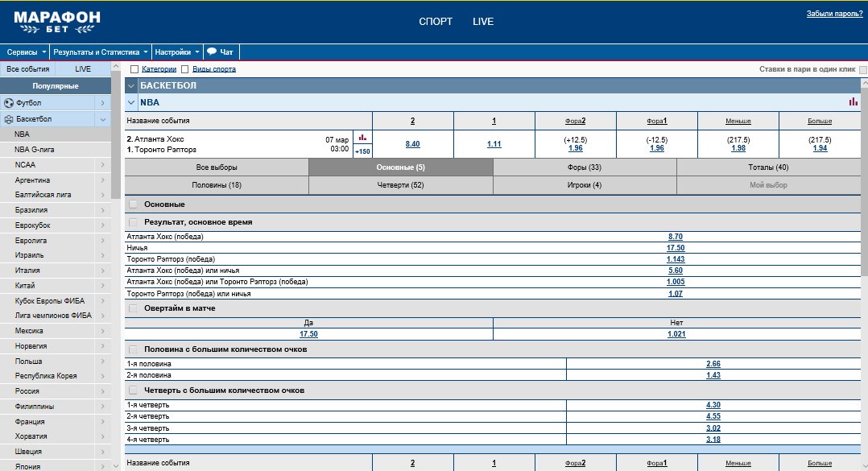
Task: Tick the Виды спорта checkbox
Action: (x=185, y=69)
